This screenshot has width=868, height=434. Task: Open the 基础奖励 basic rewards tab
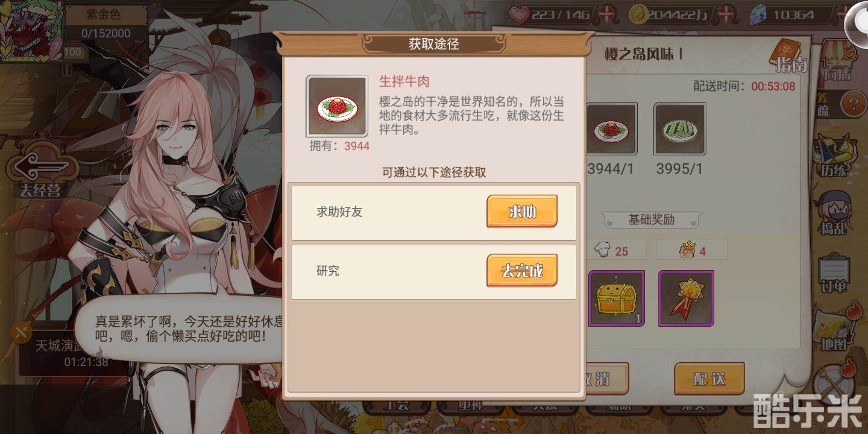[x=652, y=219]
